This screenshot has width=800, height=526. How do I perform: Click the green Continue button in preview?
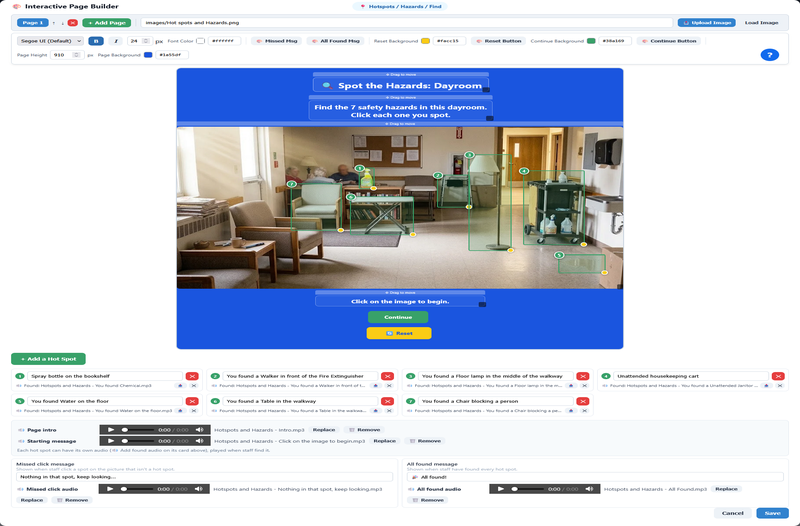398,317
